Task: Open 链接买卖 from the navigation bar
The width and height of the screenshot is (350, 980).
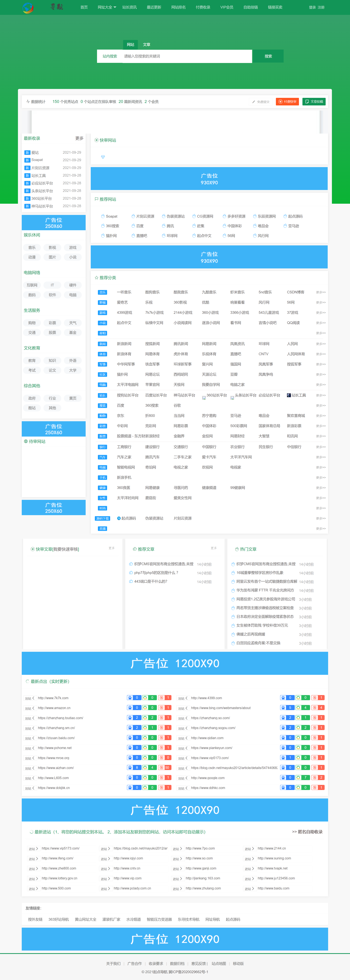Action: click(275, 7)
